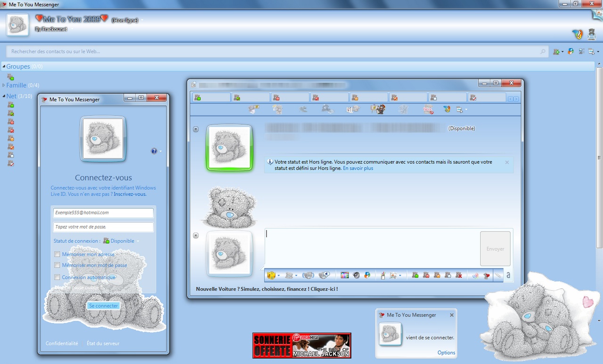This screenshot has width=603, height=364.
Task: Open the emoticon picker yellow face icon
Action: [271, 275]
